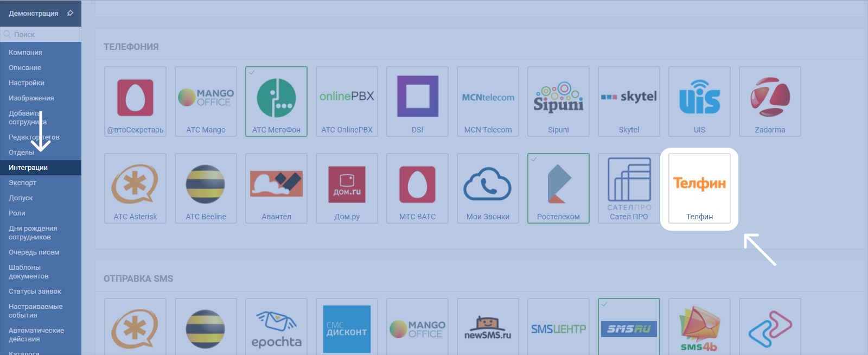The width and height of the screenshot is (868, 355).
Task: Toggle the enabled ATC МегаФон integration
Action: coord(276,102)
